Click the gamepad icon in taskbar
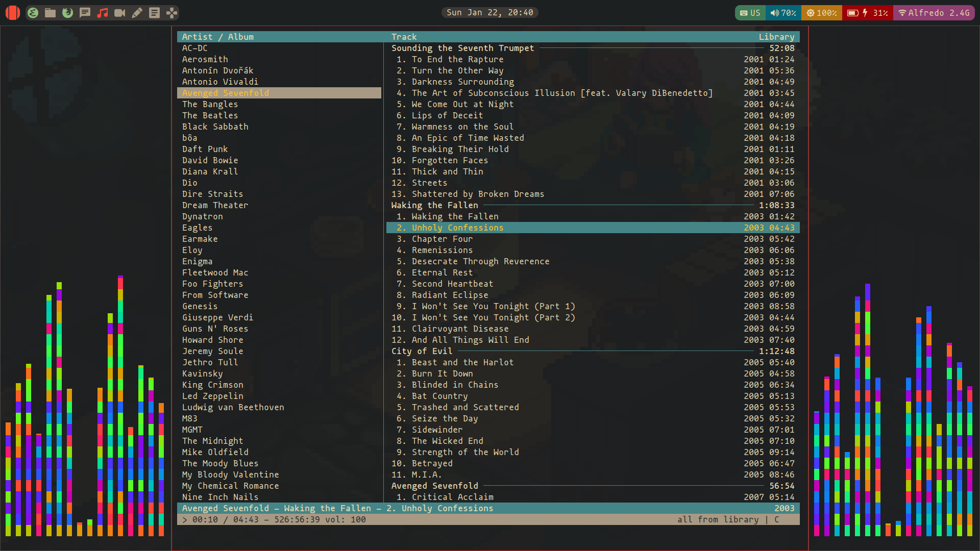Image resolution: width=980 pixels, height=551 pixels. click(x=173, y=12)
